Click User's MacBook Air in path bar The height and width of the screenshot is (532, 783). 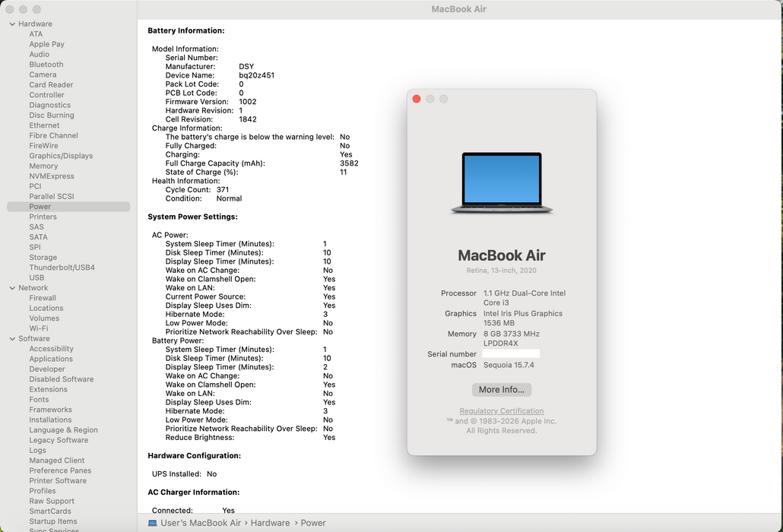pyautogui.click(x=201, y=523)
